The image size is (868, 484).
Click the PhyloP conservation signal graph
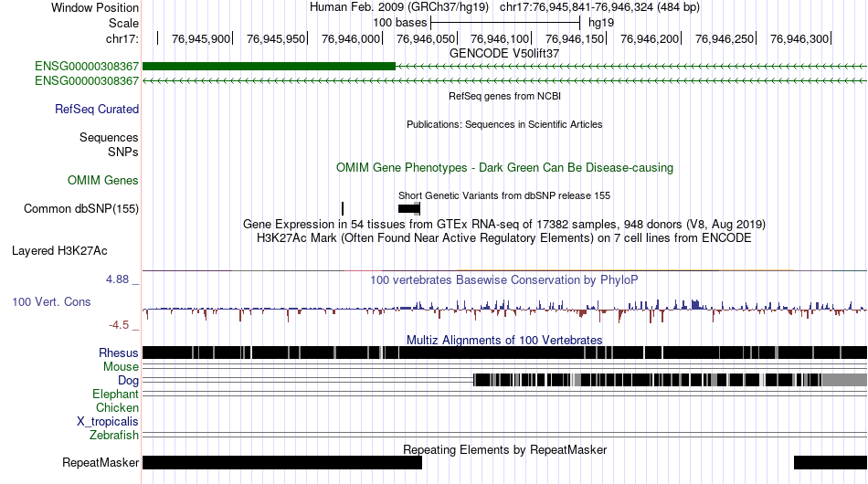click(505, 310)
